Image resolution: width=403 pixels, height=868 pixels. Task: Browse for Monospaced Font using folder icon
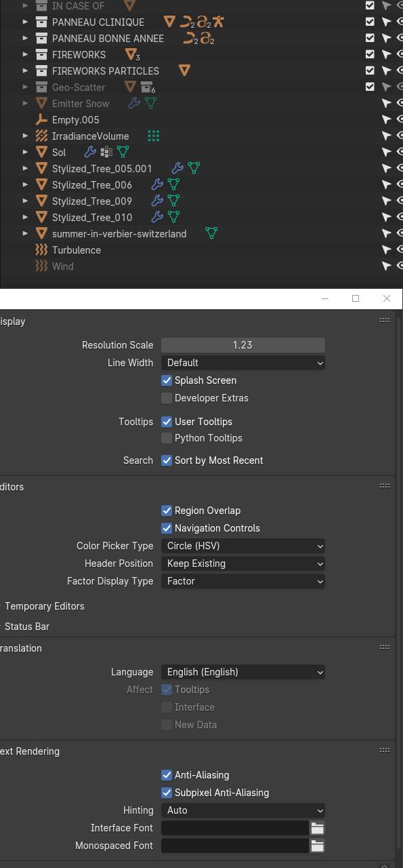(317, 846)
